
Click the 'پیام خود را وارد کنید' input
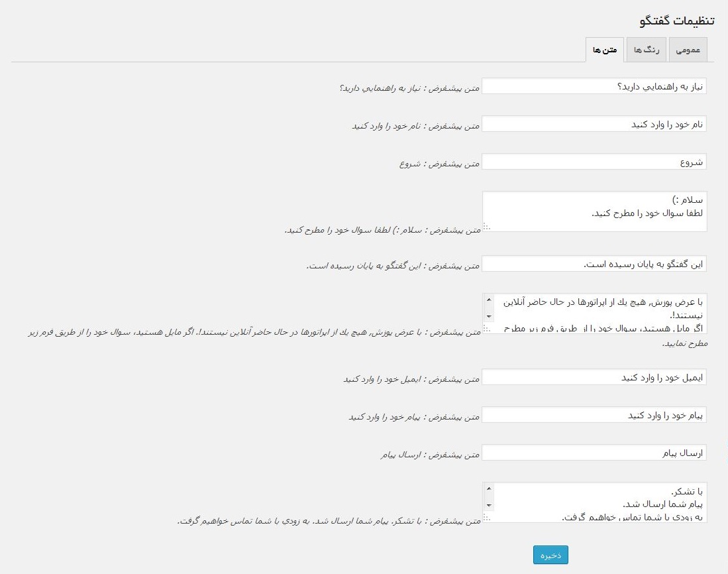(594, 415)
